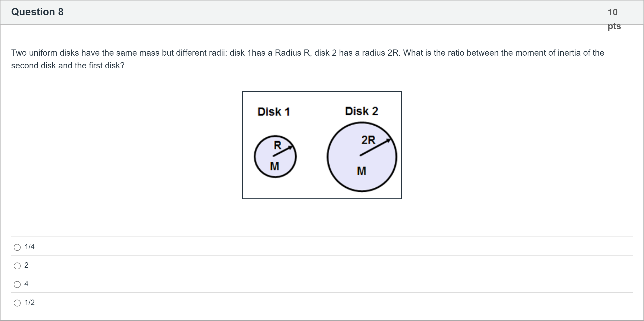Select the 1/4 answer radio button
The image size is (644, 321).
point(17,247)
